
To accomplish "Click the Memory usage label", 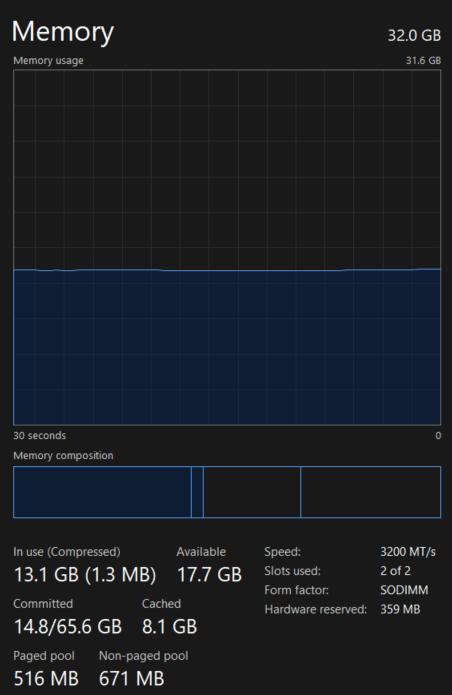I will coord(48,61).
